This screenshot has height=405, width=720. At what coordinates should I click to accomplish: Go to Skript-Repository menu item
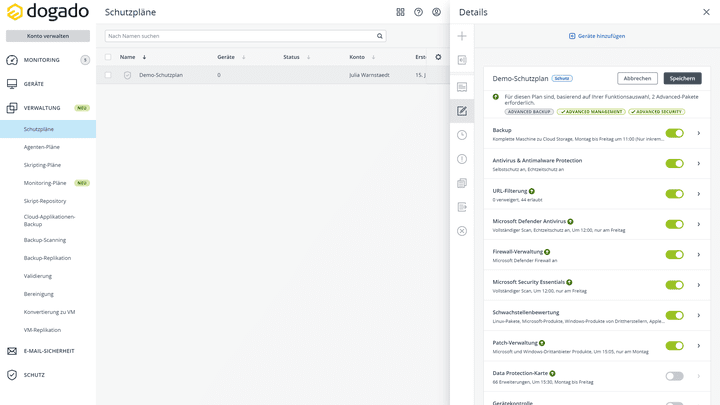45,201
